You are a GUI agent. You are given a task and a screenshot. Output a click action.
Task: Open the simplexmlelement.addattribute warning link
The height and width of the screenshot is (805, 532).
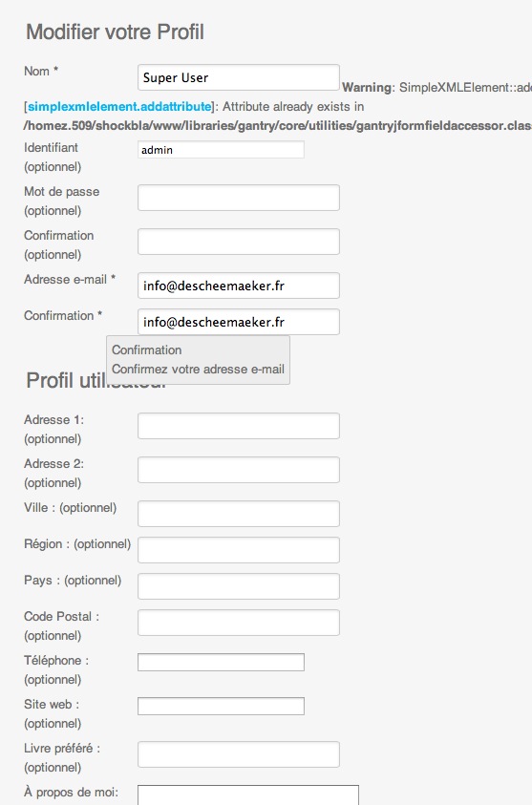[x=119, y=107]
